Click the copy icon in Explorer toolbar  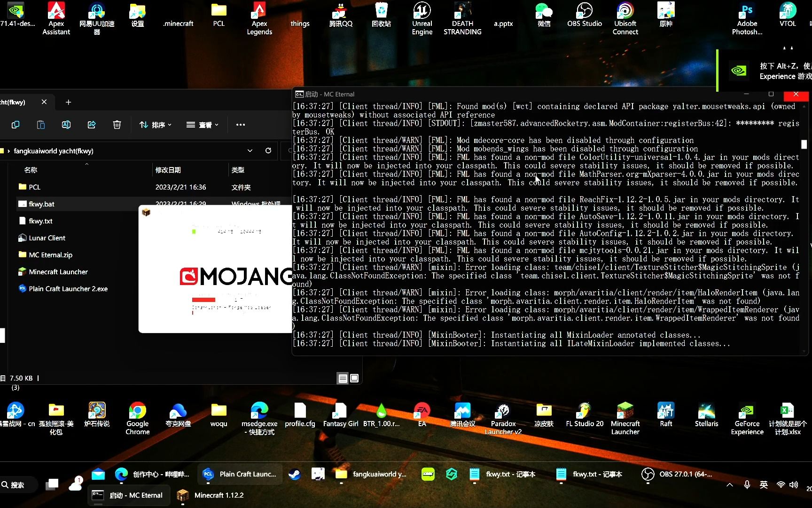click(16, 125)
